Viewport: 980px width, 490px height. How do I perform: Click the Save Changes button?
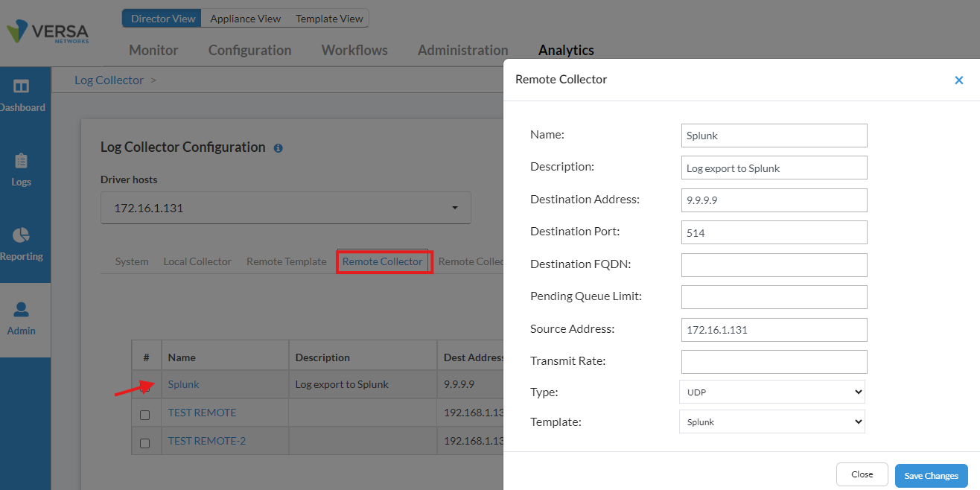[931, 475]
